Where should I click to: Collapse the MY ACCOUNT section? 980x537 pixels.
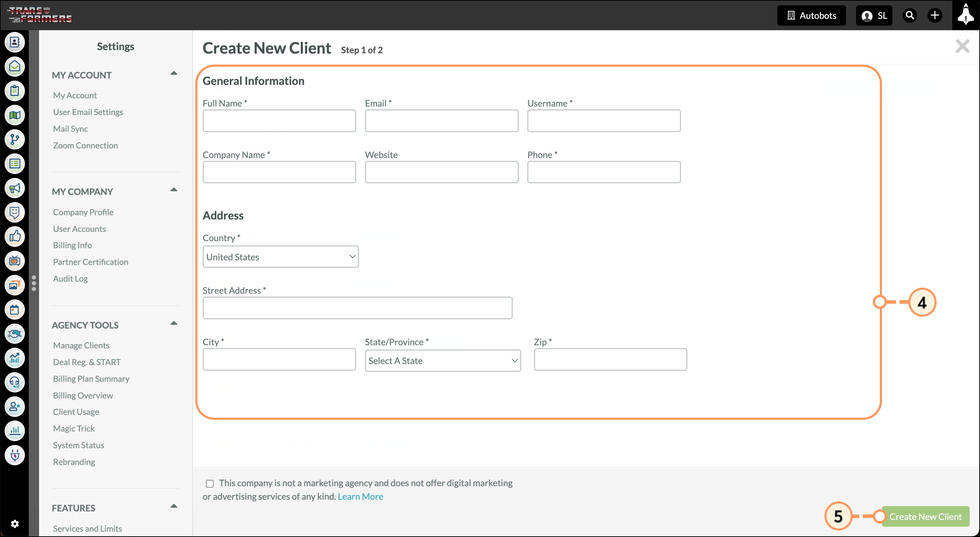[174, 74]
